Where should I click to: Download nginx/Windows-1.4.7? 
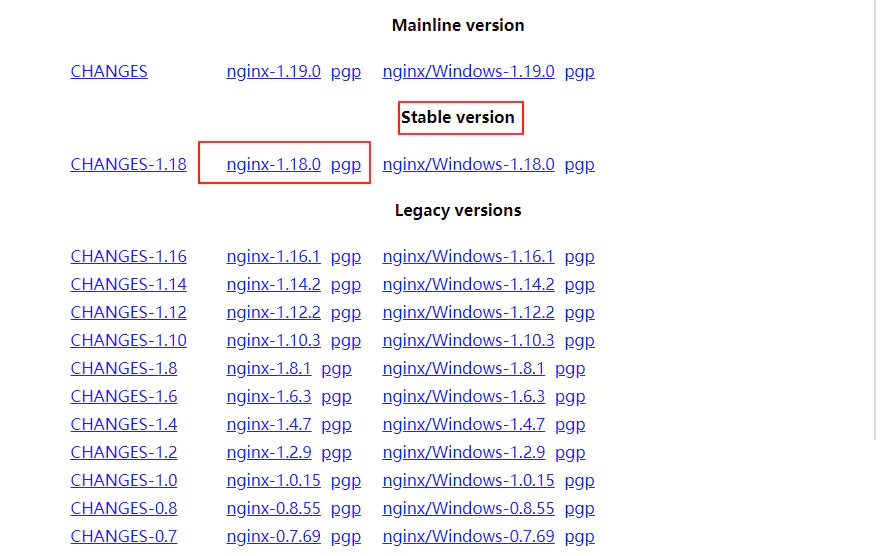pyautogui.click(x=464, y=425)
